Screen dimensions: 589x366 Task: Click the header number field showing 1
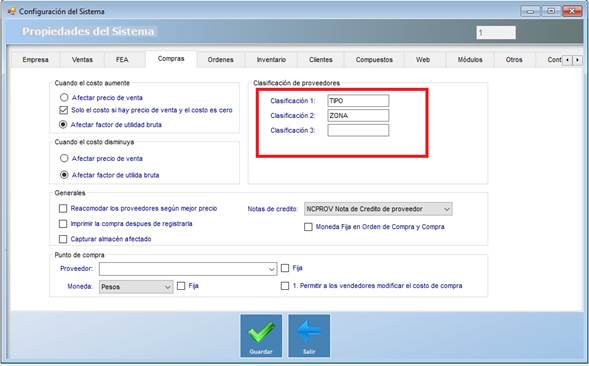pos(496,33)
